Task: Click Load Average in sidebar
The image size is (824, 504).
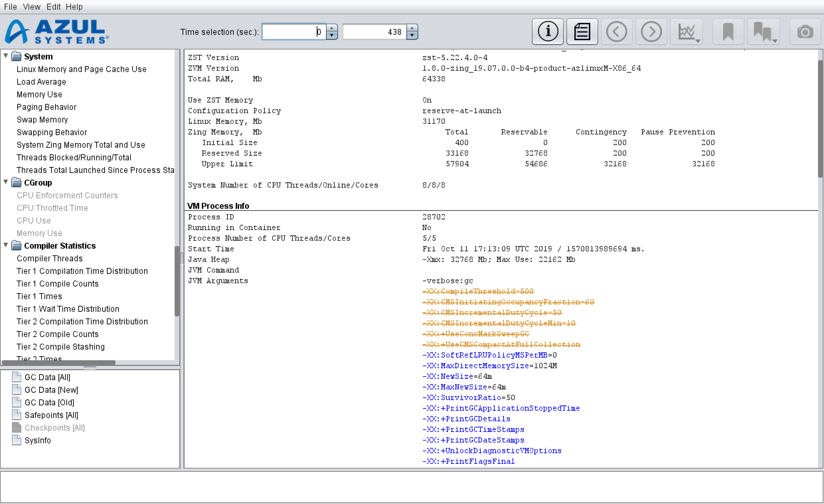Action: 42,82
